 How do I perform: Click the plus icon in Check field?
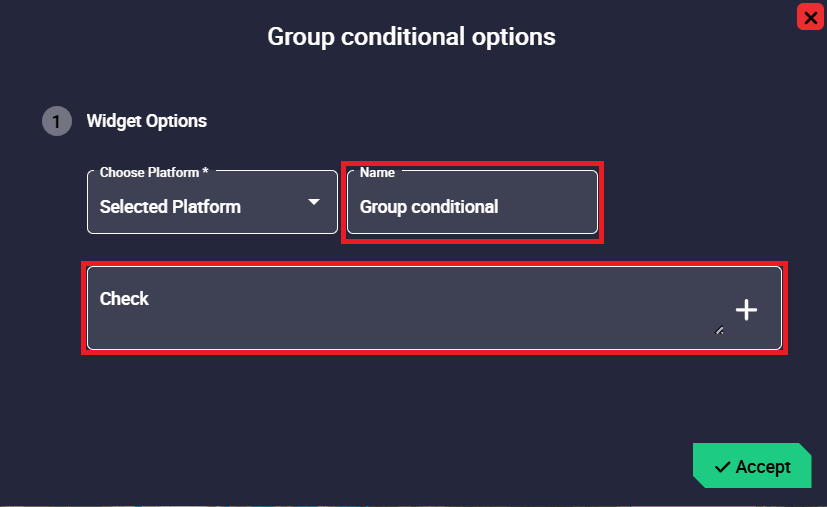[x=746, y=310]
